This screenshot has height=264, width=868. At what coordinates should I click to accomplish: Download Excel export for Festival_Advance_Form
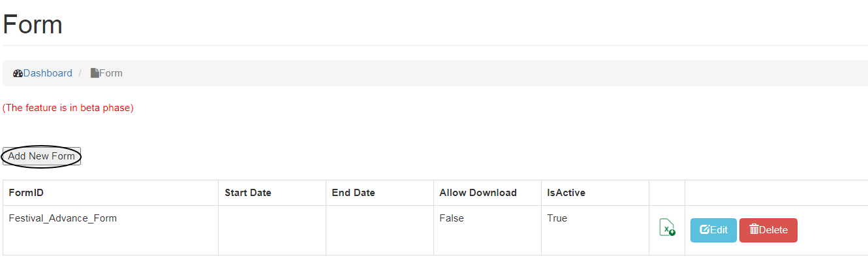pyautogui.click(x=666, y=227)
